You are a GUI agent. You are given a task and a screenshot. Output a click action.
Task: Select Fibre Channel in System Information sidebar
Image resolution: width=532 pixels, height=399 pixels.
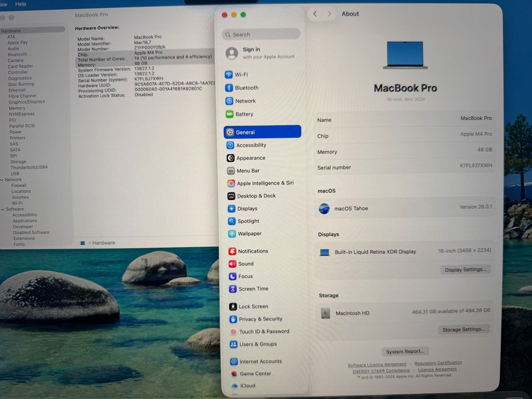pyautogui.click(x=22, y=96)
